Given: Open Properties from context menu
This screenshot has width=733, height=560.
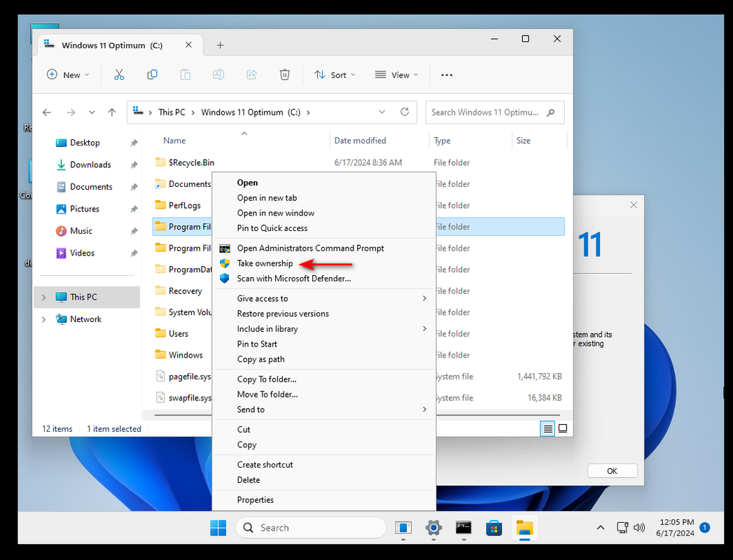Looking at the screenshot, I should coord(256,500).
